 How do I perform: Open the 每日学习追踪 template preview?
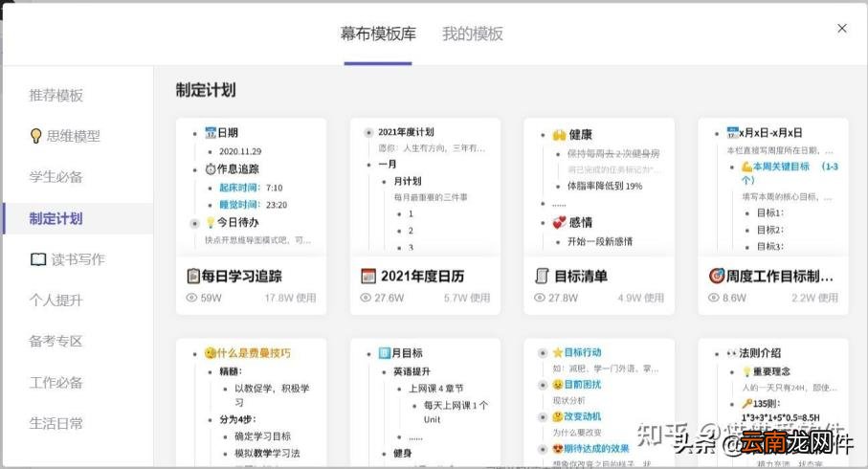point(252,188)
